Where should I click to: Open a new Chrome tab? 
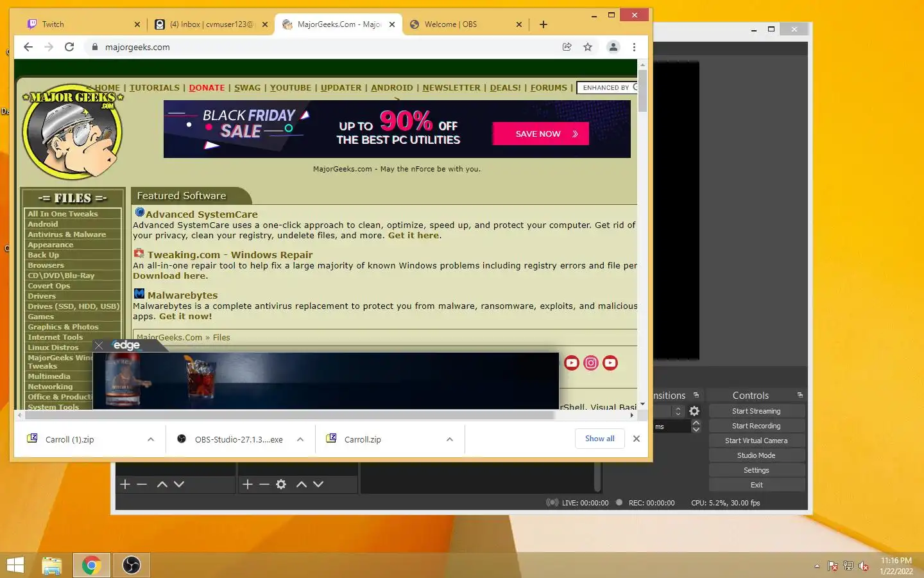point(543,24)
